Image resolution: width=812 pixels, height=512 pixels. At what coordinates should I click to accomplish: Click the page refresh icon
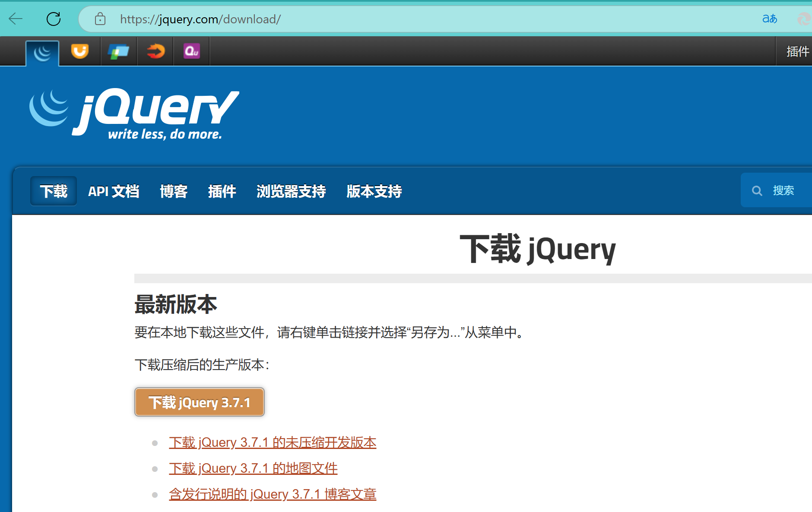54,19
